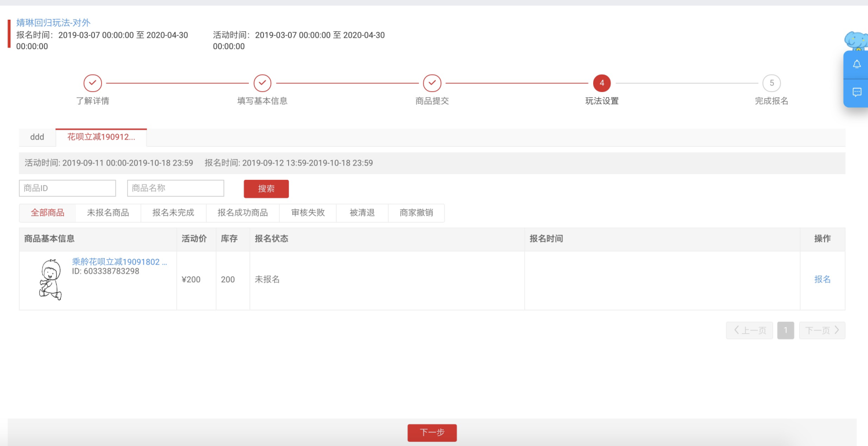Viewport: 868px width, 446px height.
Task: Select the 花呗立减190912... tab
Action: [x=101, y=137]
